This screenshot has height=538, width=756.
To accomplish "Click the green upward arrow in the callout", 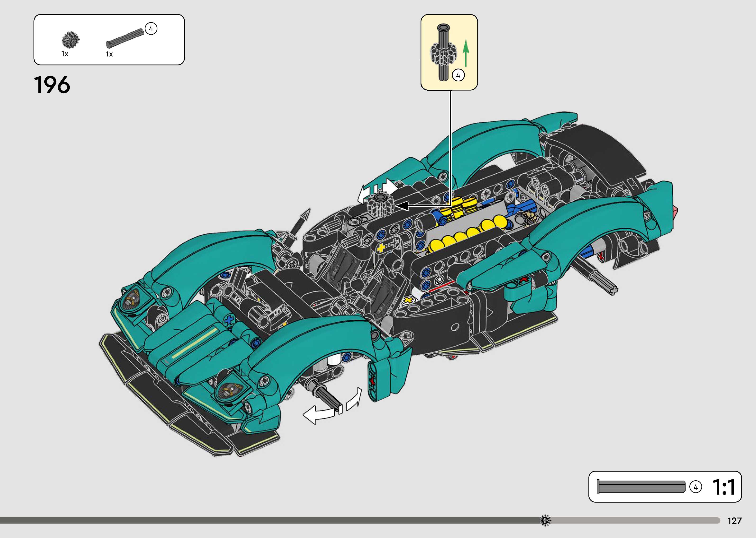I will (x=466, y=53).
